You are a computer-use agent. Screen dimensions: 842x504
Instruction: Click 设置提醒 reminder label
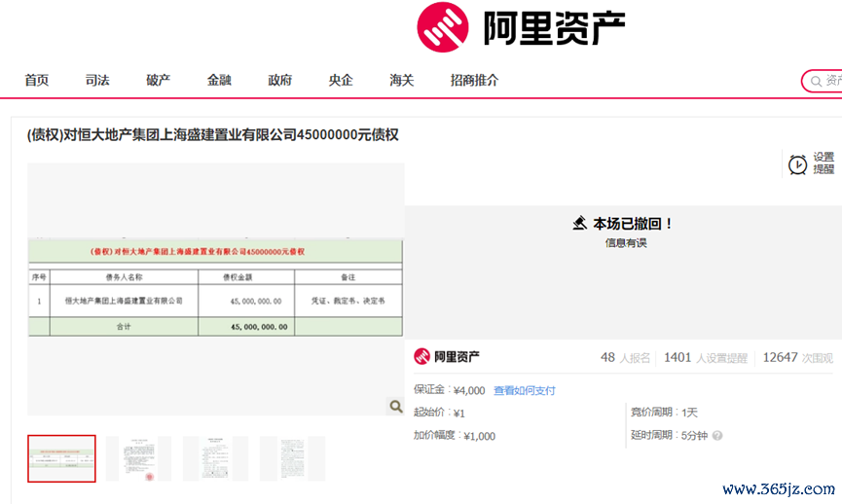(x=824, y=163)
